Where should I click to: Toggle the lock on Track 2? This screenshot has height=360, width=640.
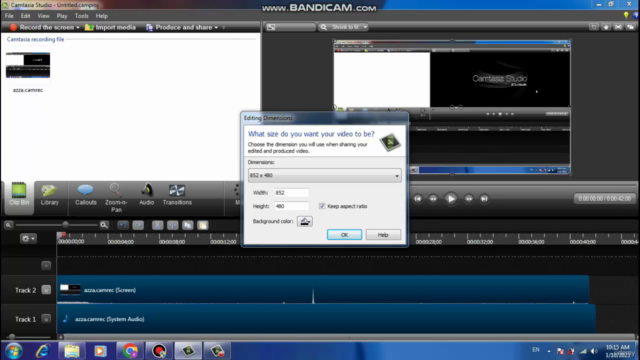(46, 290)
